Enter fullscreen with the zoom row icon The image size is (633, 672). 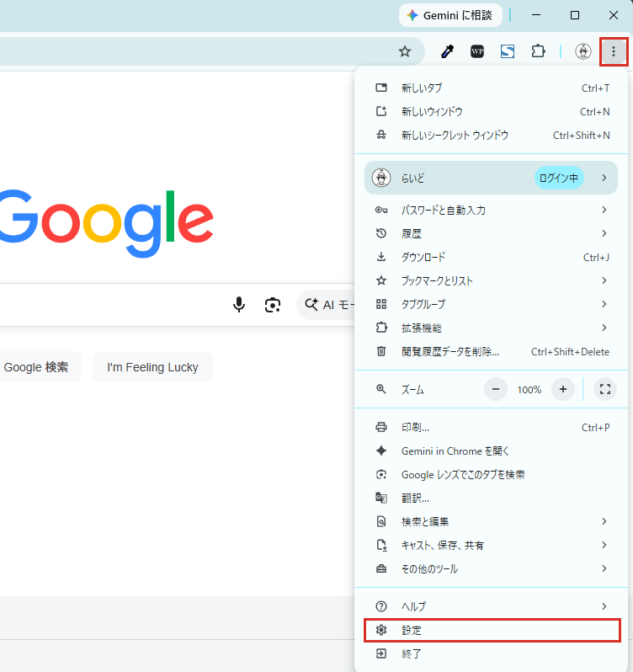[604, 389]
